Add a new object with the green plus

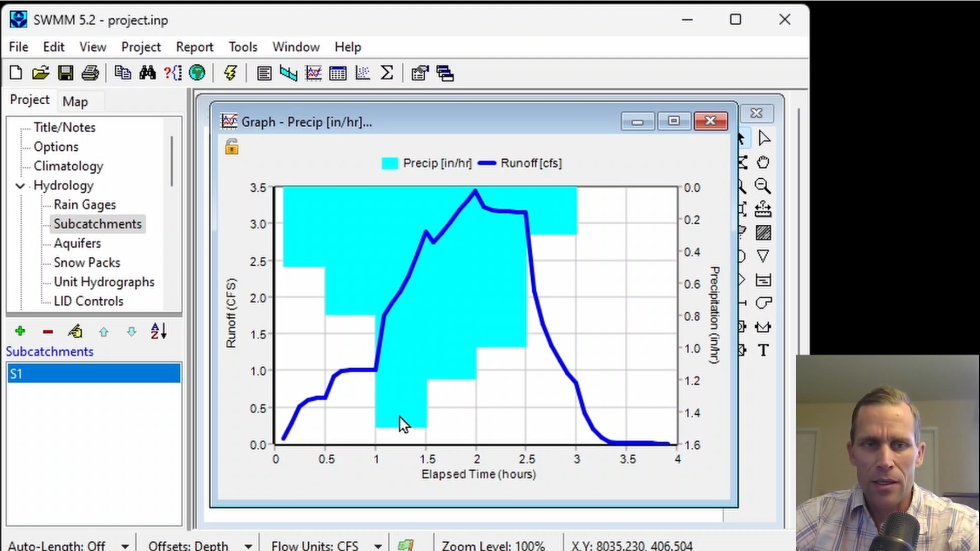[20, 331]
